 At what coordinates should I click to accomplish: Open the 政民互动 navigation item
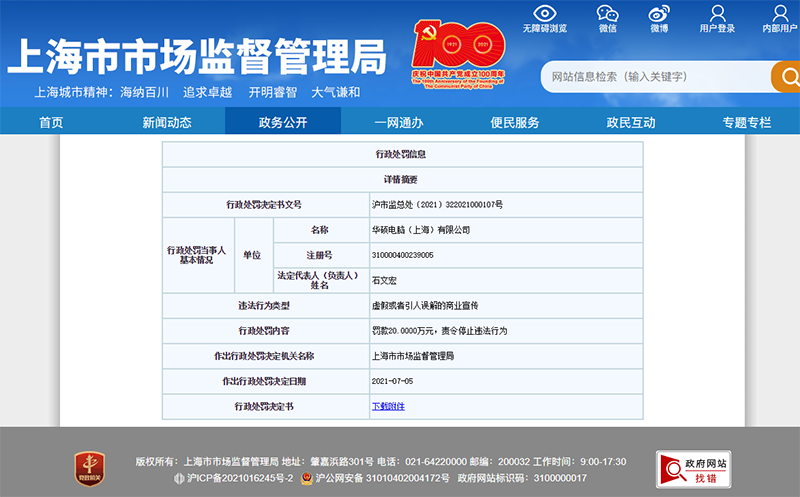[x=631, y=122]
